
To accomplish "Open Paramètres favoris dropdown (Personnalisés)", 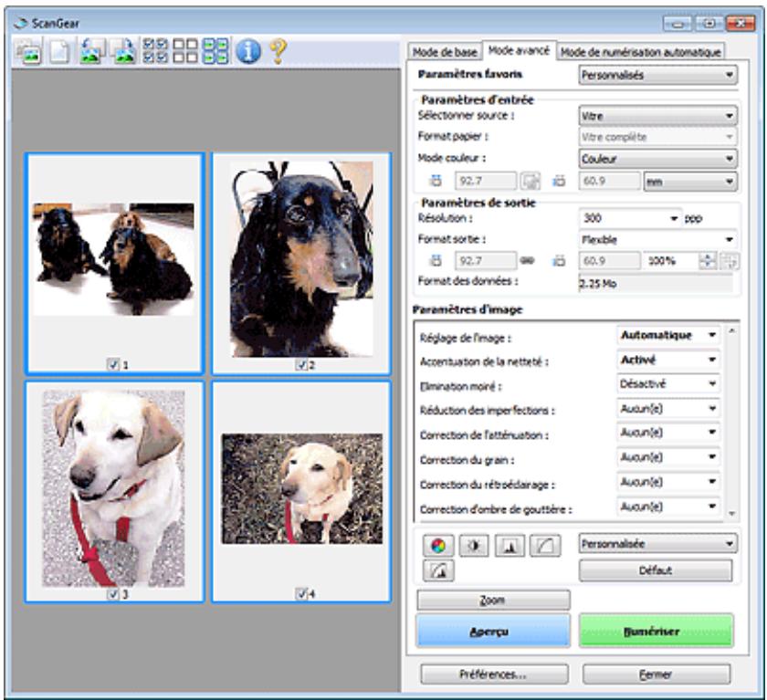I will point(658,75).
